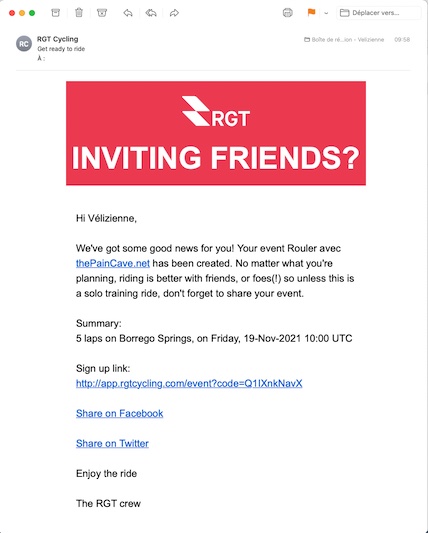This screenshot has height=533, width=428.
Task: Click the mailbox 'Boîte de ré...ion - Velizienne' label
Action: tap(344, 40)
